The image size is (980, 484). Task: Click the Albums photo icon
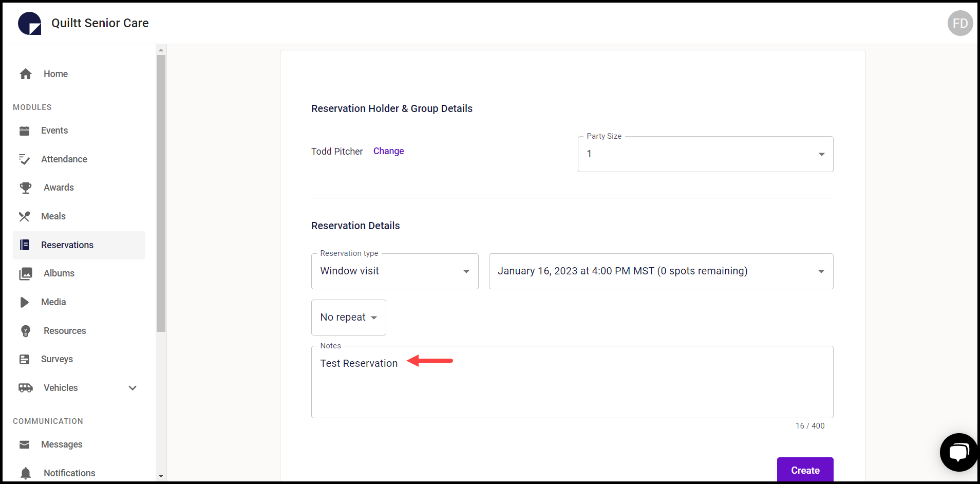pyautogui.click(x=26, y=273)
